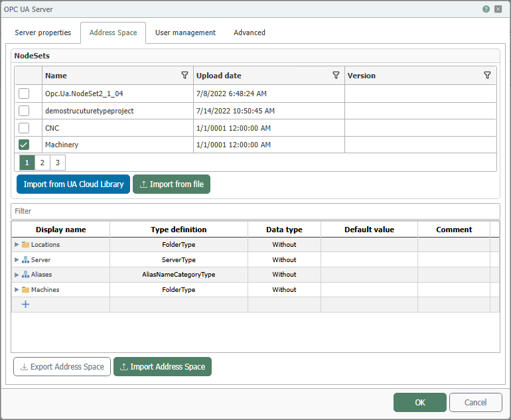Click the Version column filter icon
The image size is (511, 420).
pyautogui.click(x=487, y=75)
